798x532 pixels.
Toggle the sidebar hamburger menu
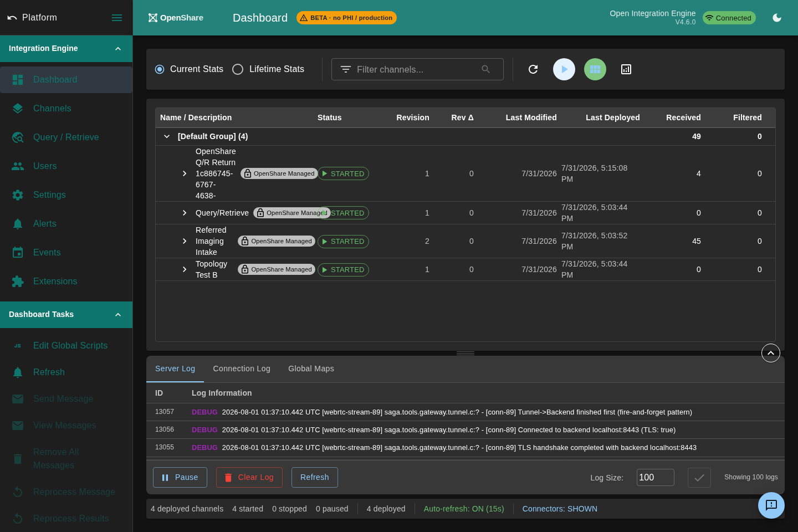click(117, 18)
